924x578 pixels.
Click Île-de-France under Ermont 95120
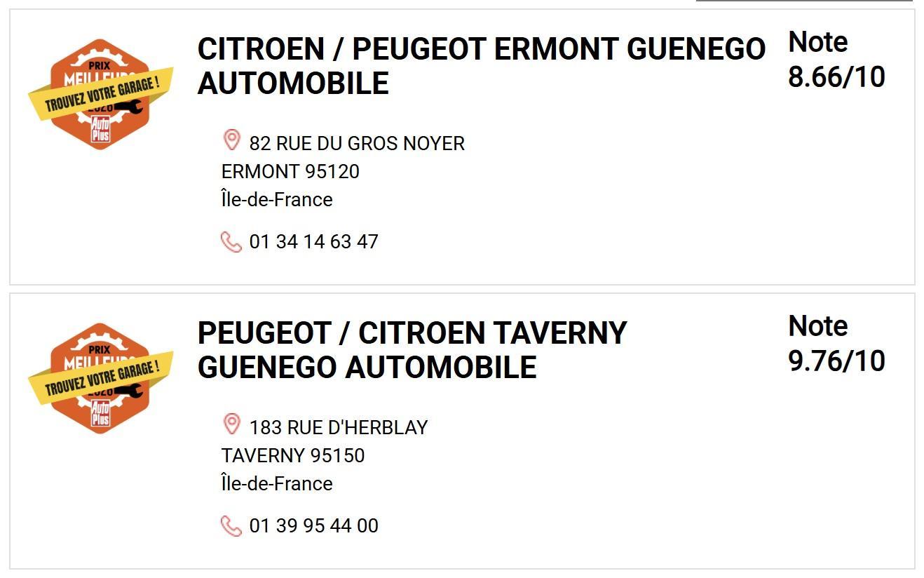click(277, 200)
